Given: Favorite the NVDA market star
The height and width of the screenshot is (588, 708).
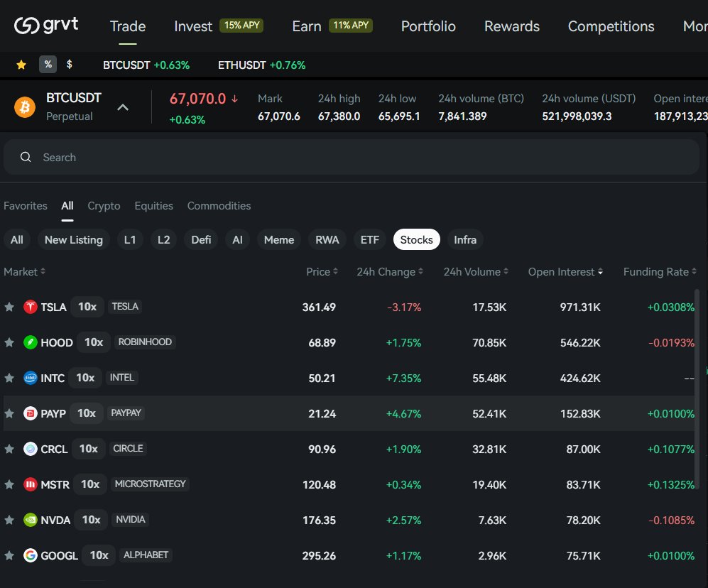Looking at the screenshot, I should tap(9, 520).
